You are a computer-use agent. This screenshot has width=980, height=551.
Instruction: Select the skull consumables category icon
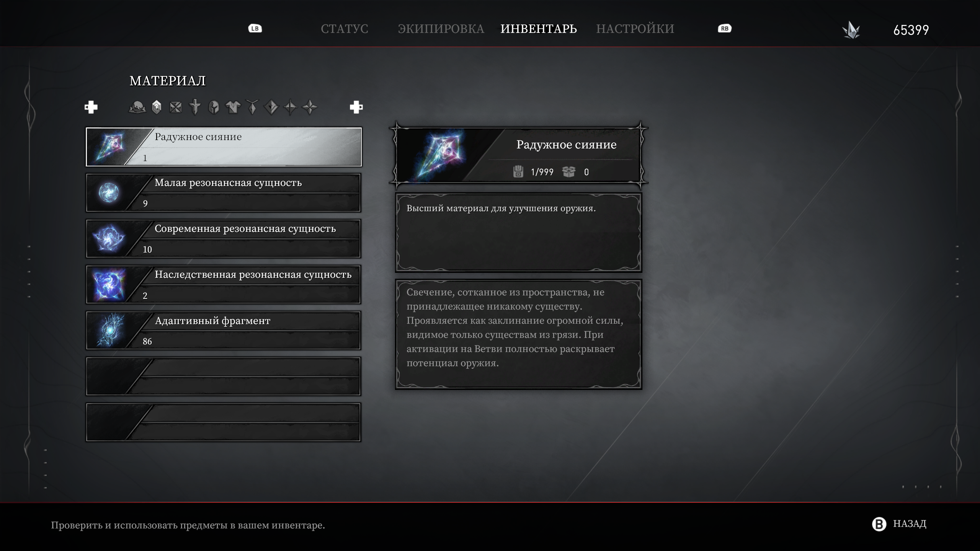point(137,107)
